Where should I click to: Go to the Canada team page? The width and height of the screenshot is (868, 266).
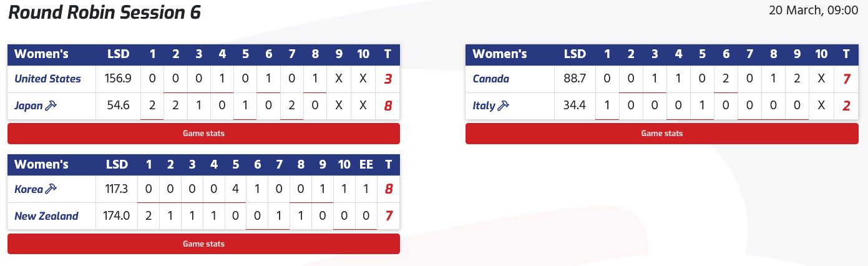pos(490,79)
